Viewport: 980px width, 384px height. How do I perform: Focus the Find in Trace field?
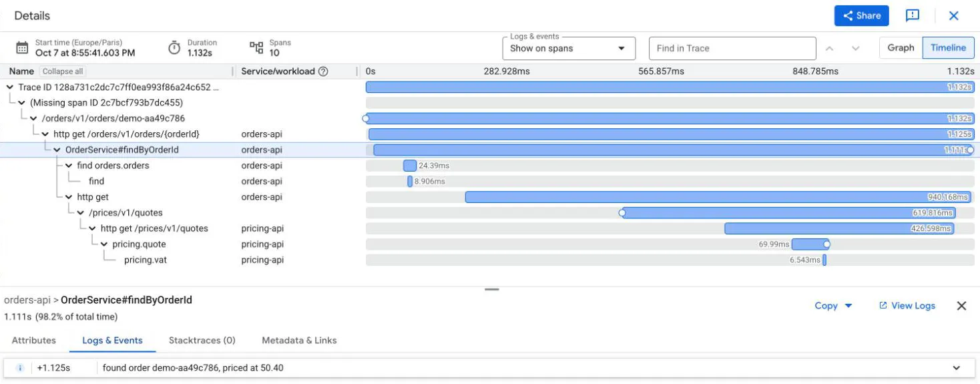732,48
